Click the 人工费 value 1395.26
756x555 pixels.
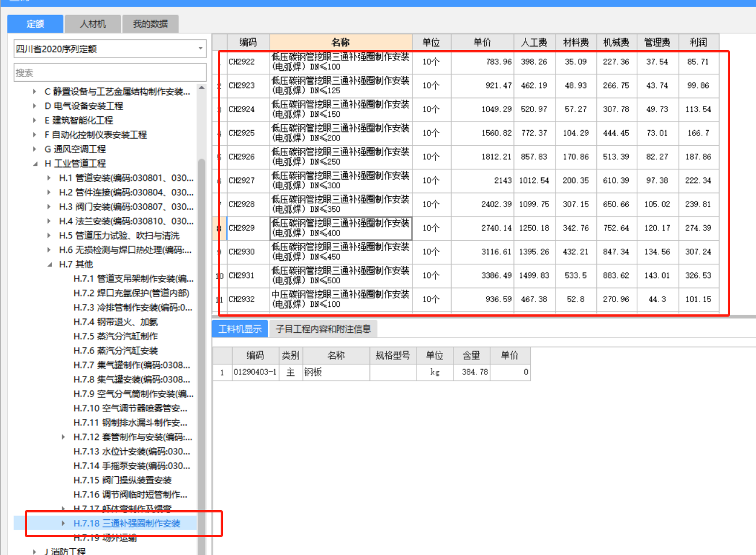click(x=534, y=252)
